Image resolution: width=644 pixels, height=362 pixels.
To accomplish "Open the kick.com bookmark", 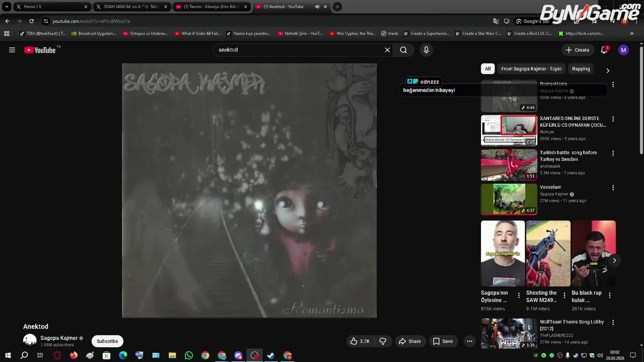I will pos(581,34).
